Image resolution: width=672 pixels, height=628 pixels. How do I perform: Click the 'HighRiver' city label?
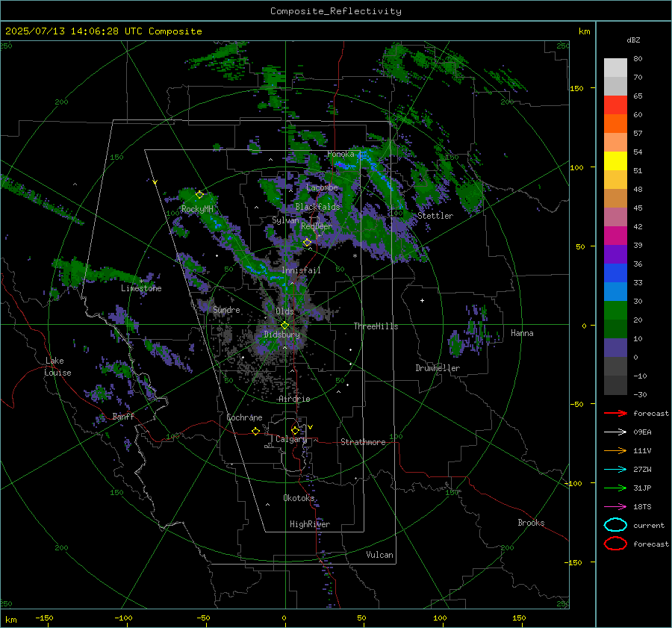tap(310, 524)
